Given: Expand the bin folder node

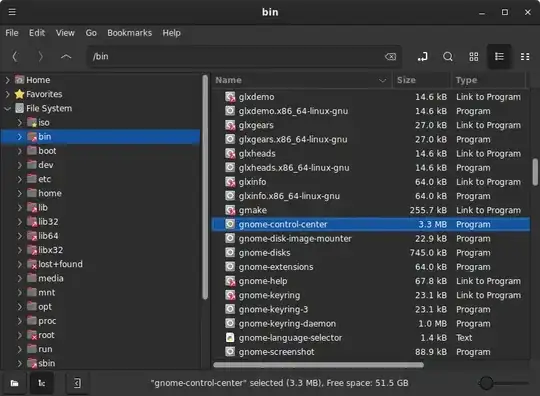Looking at the screenshot, I should click(x=20, y=137).
